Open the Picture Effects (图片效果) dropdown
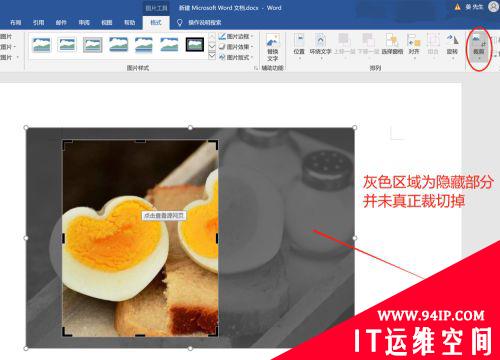The image size is (500, 360). point(236,47)
